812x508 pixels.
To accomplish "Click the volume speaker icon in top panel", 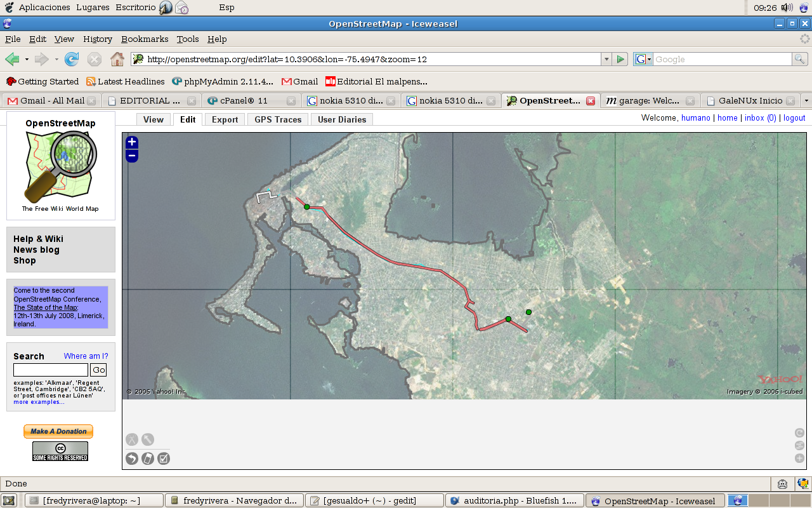I will [x=787, y=8].
